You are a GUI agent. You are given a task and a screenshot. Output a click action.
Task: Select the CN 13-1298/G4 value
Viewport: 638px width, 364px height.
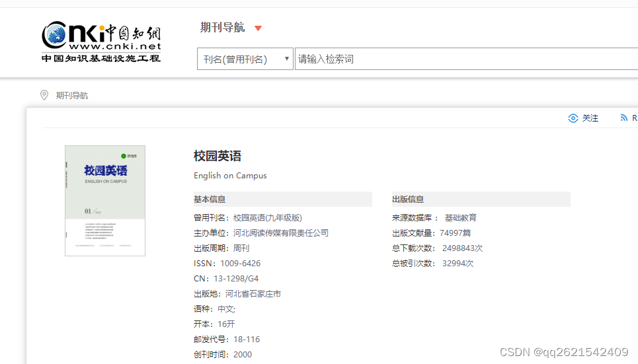236,279
